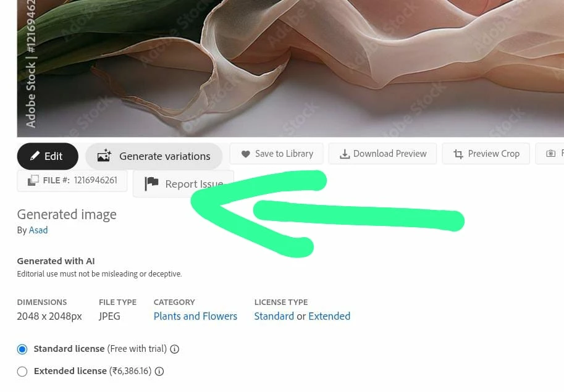
Task: Click the copy icon beside FILE #
Action: [33, 180]
